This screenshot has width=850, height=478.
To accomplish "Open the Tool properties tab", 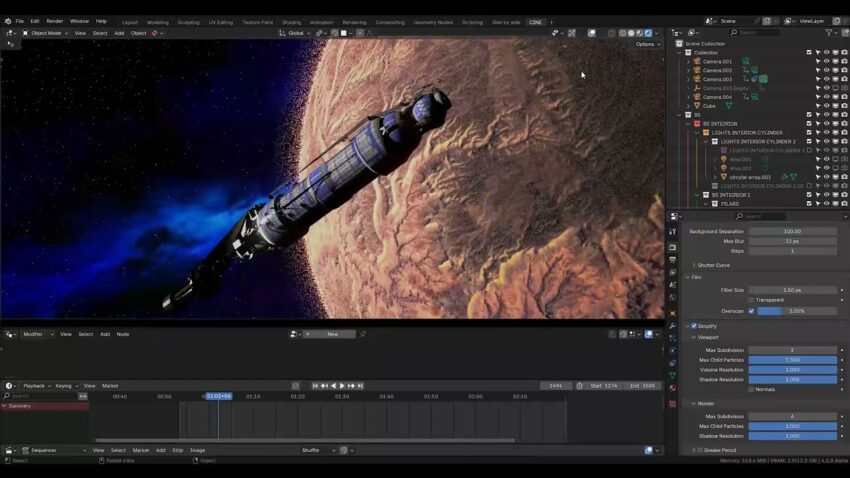I will click(673, 231).
